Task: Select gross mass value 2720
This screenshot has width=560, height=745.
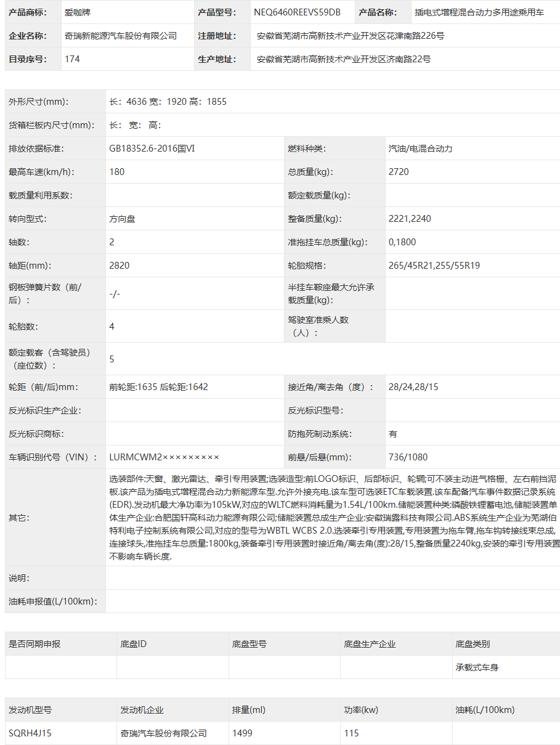Action: (x=399, y=172)
